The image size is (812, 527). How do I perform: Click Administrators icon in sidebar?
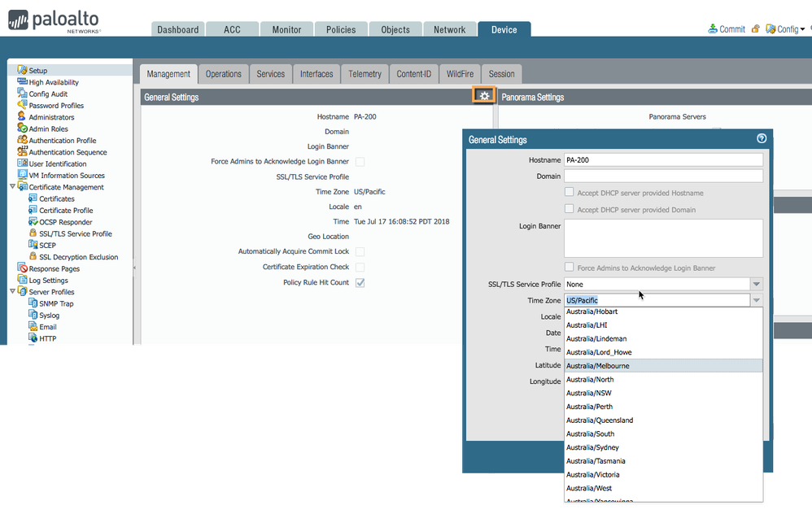tap(22, 116)
